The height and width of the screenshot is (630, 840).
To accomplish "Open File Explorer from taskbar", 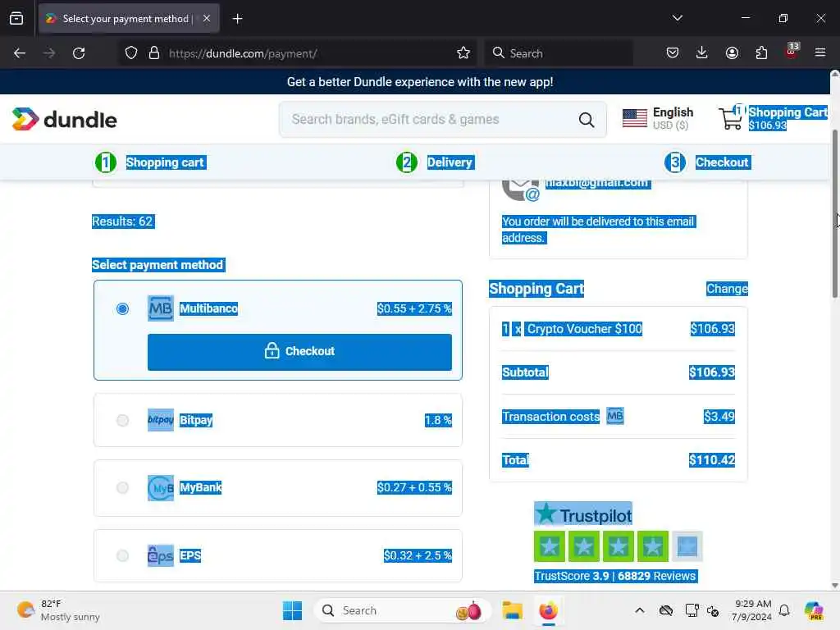I will click(x=512, y=610).
